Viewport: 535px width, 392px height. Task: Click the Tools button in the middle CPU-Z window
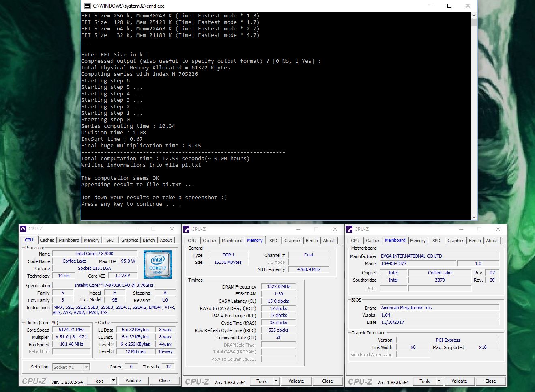(x=262, y=381)
